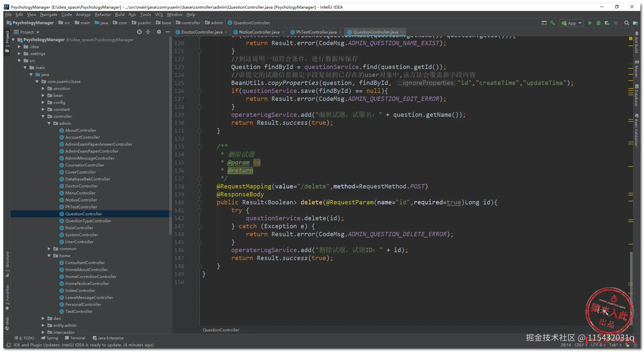Start debugging with the green bug icon
The height and width of the screenshot is (352, 644).
[599, 23]
